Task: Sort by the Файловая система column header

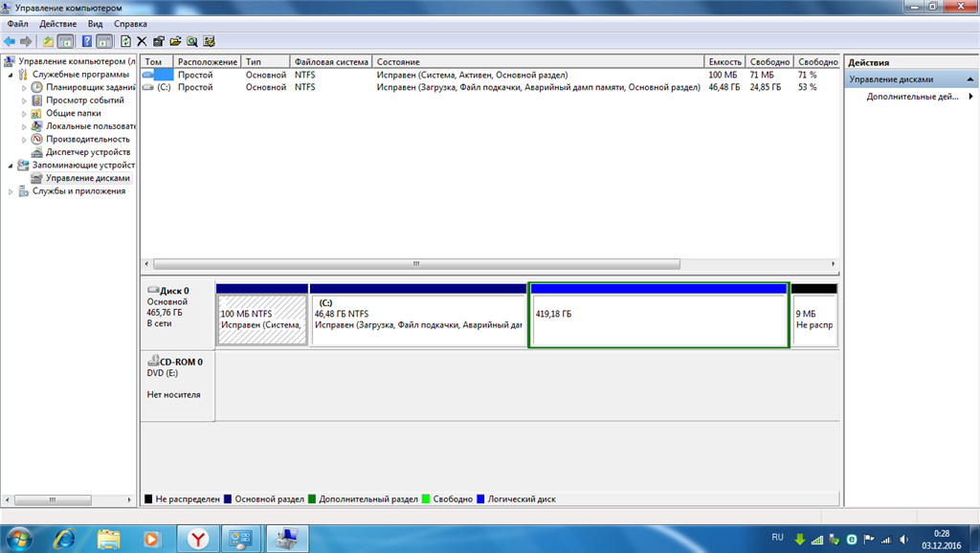Action: 331,62
